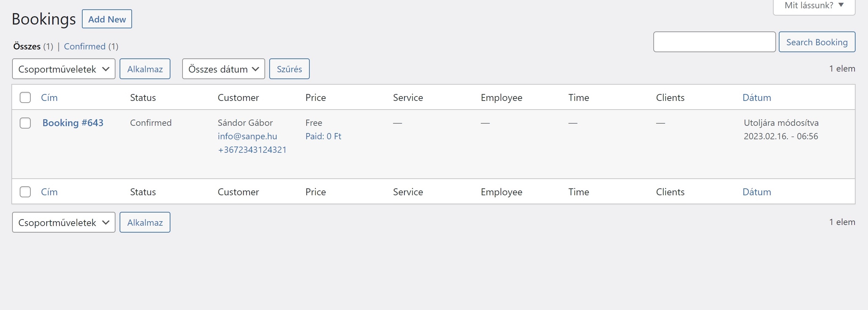The width and height of the screenshot is (868, 310).
Task: Click the Szűrés filter button
Action: point(289,69)
